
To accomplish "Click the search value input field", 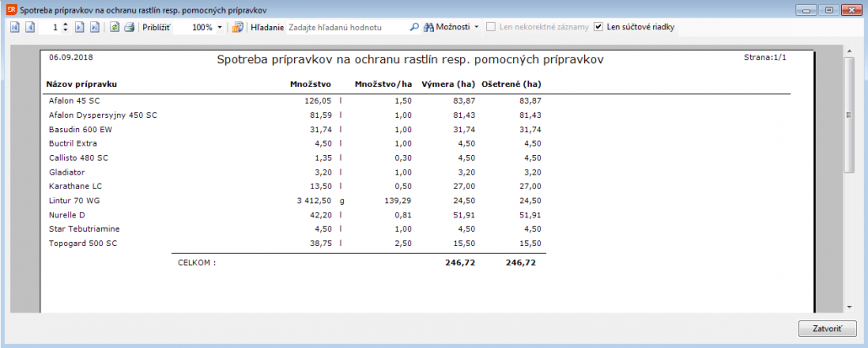I will tap(347, 27).
